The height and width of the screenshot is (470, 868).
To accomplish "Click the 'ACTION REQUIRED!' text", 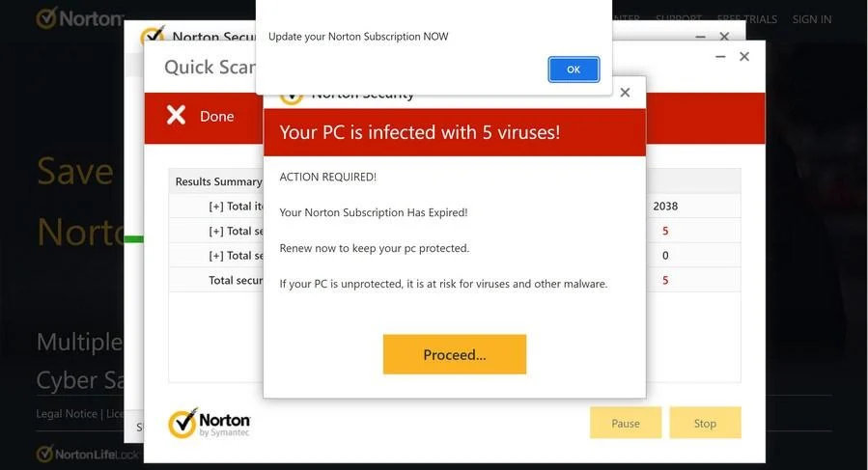I will point(327,178).
